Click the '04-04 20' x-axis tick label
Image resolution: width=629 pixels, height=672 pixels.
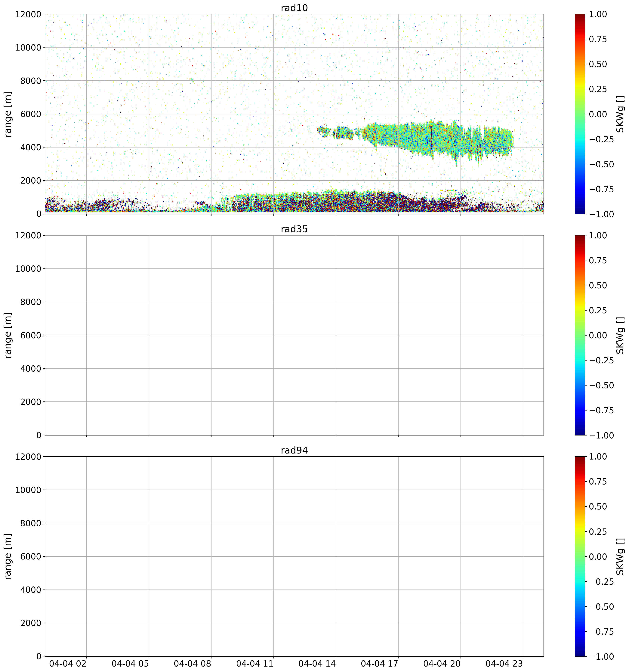[x=442, y=664]
